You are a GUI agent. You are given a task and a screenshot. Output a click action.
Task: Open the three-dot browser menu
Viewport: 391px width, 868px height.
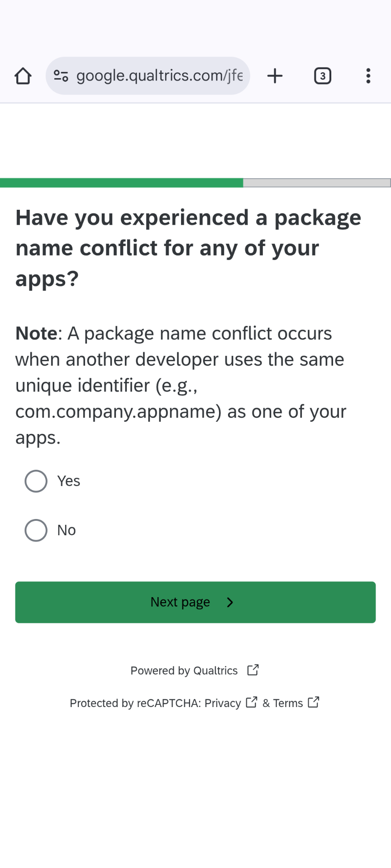pyautogui.click(x=368, y=76)
